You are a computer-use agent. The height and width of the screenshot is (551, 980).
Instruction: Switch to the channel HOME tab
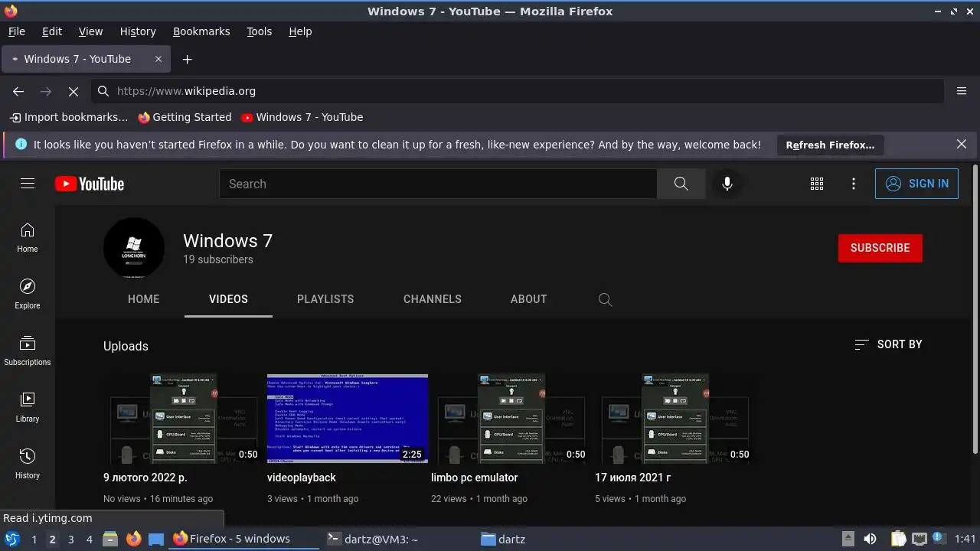click(144, 299)
